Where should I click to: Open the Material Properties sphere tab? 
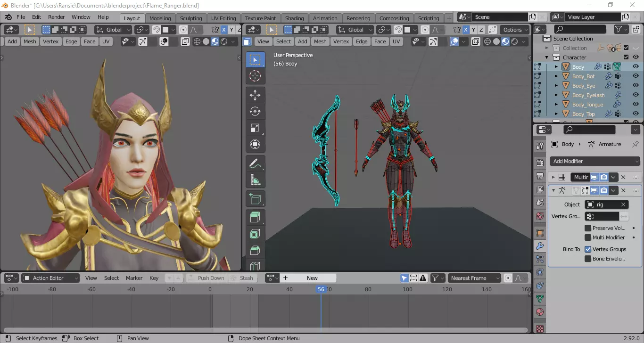click(x=540, y=312)
